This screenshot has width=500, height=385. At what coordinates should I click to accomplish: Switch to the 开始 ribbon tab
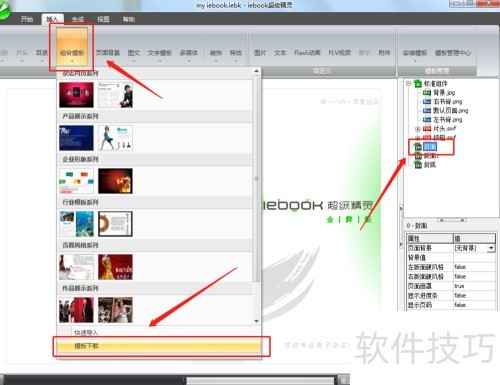pos(27,19)
